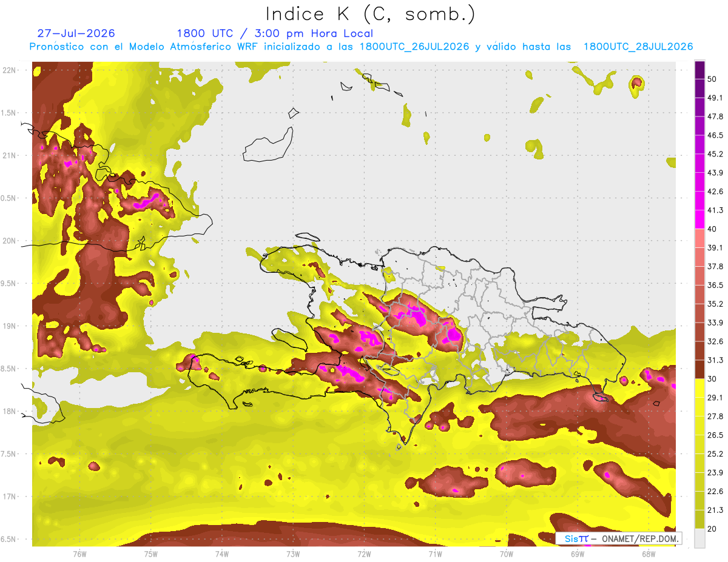The width and height of the screenshot is (728, 562).
Task: Click the "19N" latitude label
Action: [10, 326]
